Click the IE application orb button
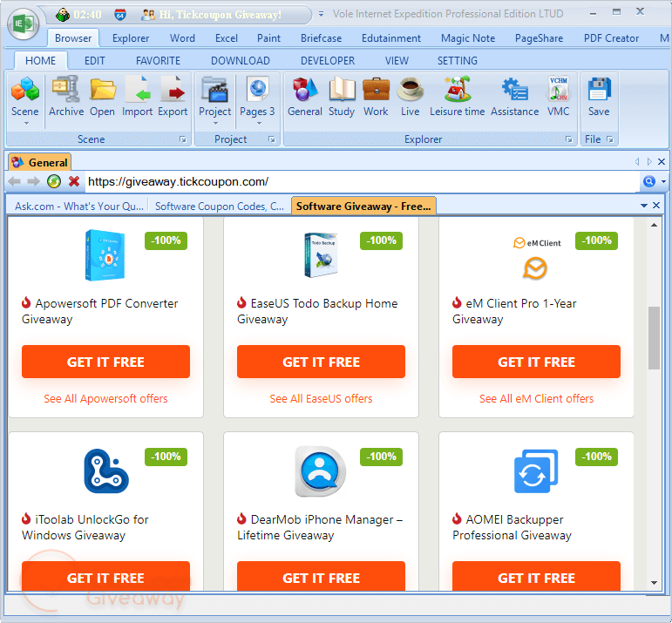672x623 pixels. pos(24,24)
